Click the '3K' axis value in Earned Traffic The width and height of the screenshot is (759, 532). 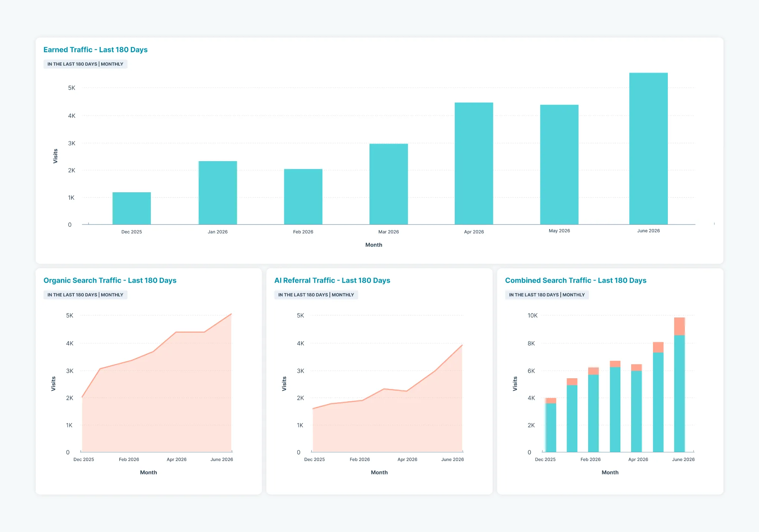pyautogui.click(x=72, y=143)
